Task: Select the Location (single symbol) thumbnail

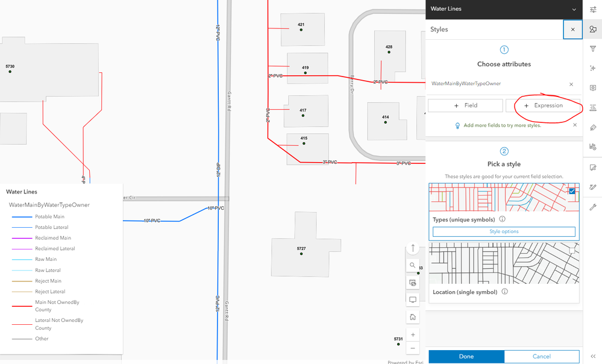Action: click(504, 263)
